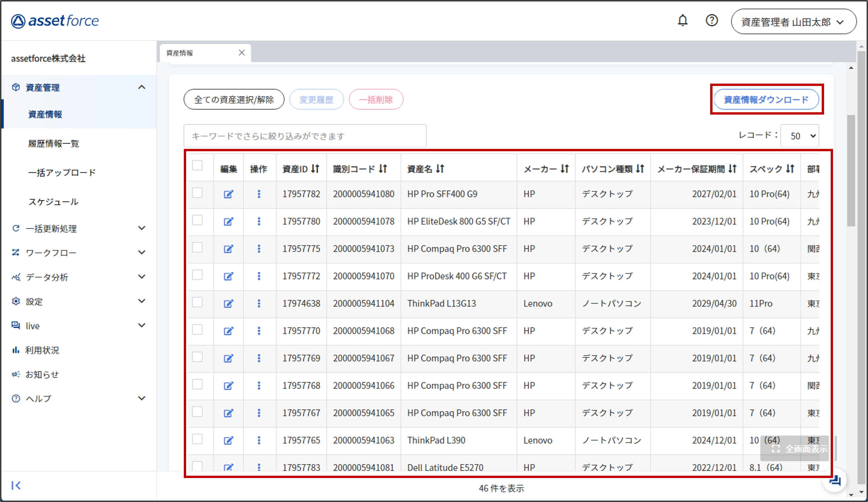Sort the table by メーカー保証期間
This screenshot has height=502, width=868.
click(x=732, y=169)
